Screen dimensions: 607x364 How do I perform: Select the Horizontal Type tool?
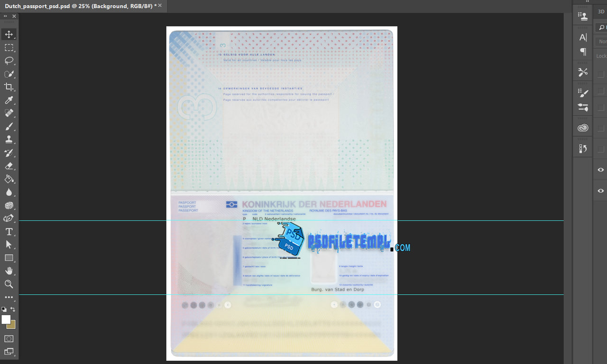[9, 232]
